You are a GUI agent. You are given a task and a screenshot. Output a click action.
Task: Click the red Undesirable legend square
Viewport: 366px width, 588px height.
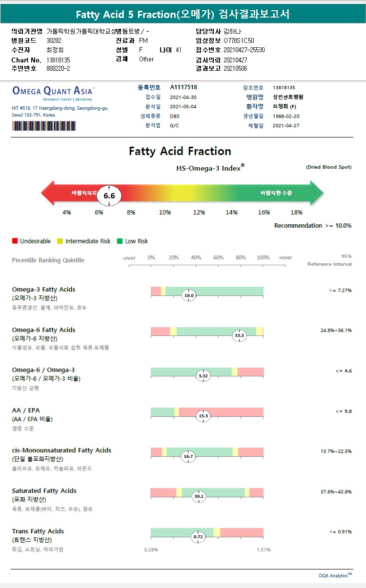(15, 241)
